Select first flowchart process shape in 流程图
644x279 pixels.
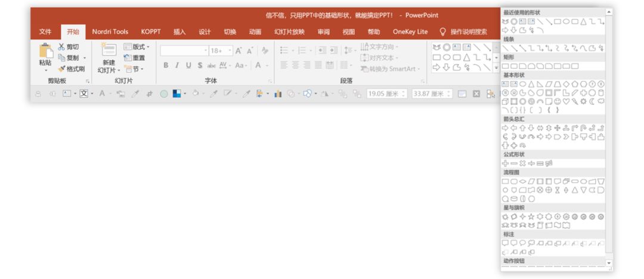[505, 181]
